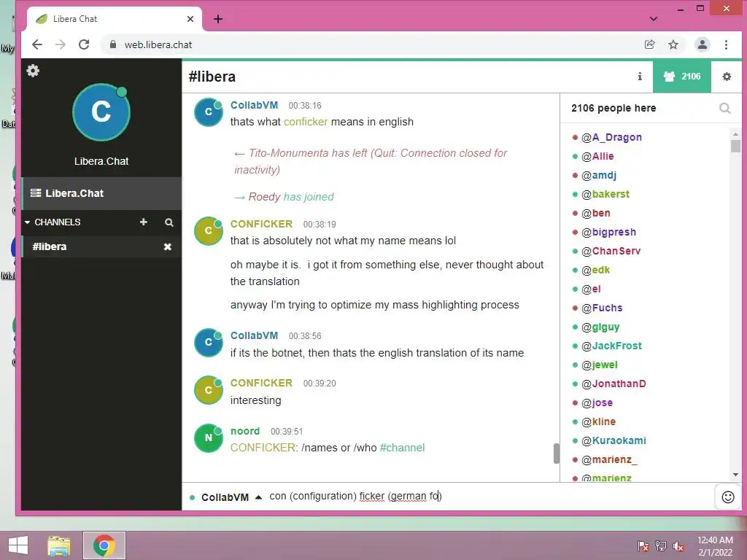This screenshot has height=560, width=747.
Task: Click CONFICKER avatar at 00:38:19 message
Action: 208,231
